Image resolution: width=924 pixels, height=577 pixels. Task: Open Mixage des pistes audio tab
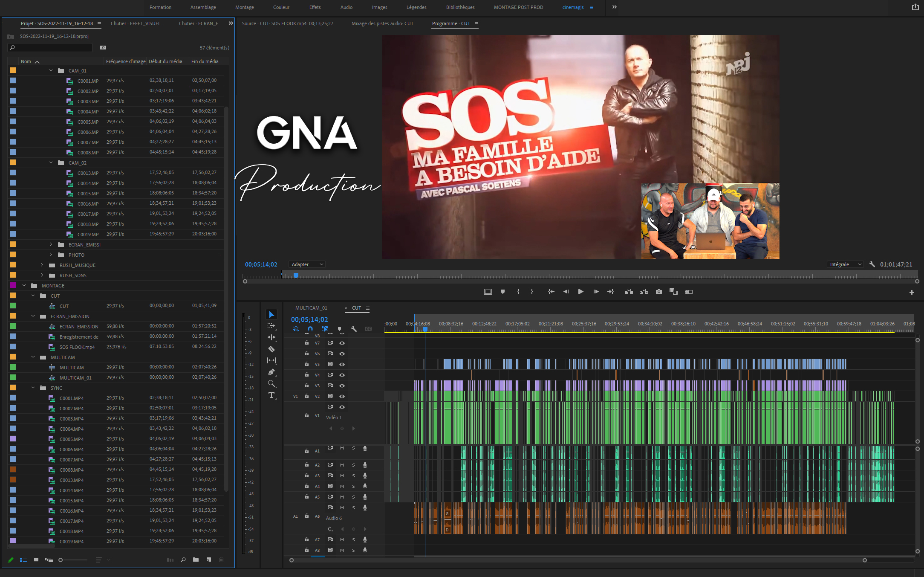382,23
